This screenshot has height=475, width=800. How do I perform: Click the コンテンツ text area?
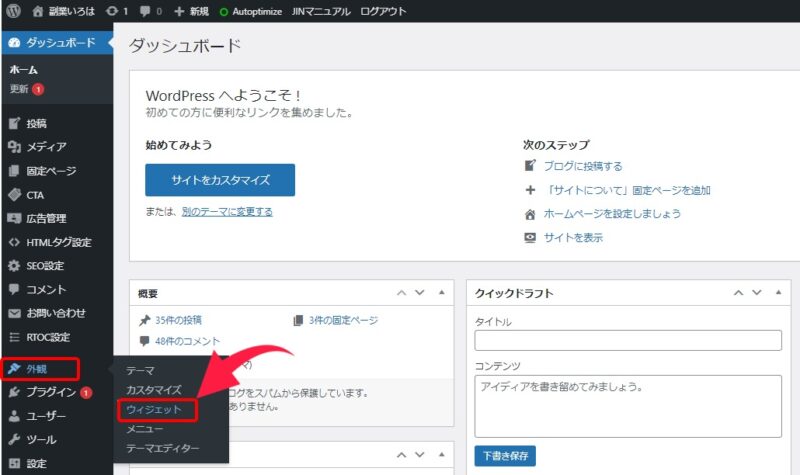point(628,406)
